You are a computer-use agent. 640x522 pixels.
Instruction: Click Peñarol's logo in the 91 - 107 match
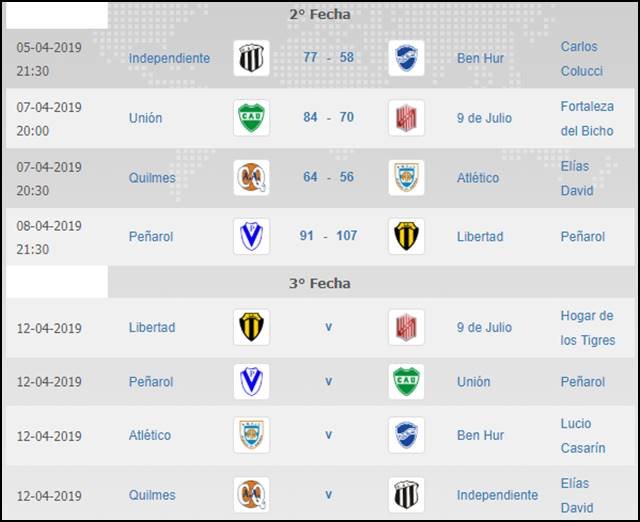click(250, 237)
